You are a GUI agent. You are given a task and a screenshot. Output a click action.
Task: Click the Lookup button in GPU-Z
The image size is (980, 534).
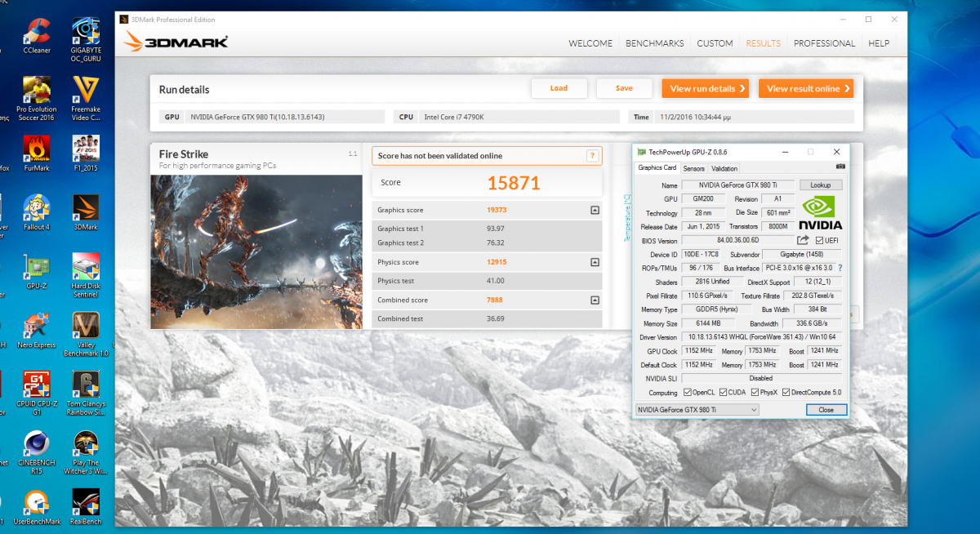[x=820, y=185]
